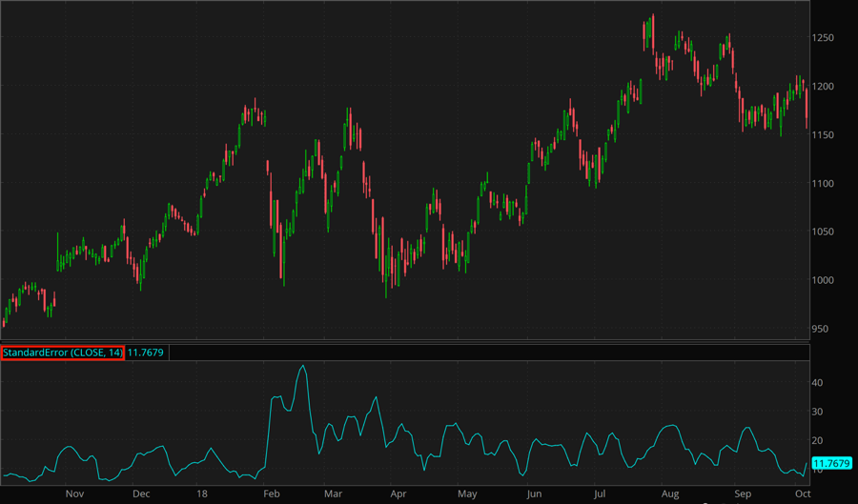Click the tallest StandardError peak in late February
The image size is (858, 504).
coord(302,366)
